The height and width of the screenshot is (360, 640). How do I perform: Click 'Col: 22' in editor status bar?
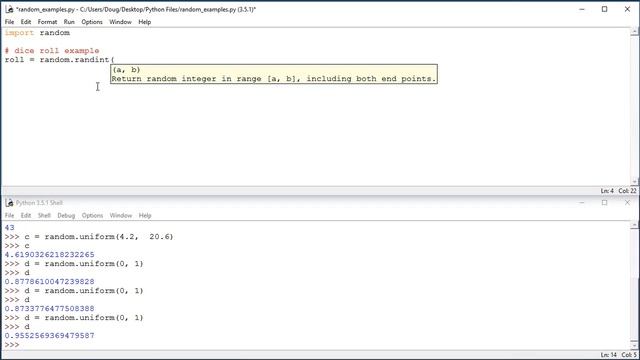tap(627, 191)
